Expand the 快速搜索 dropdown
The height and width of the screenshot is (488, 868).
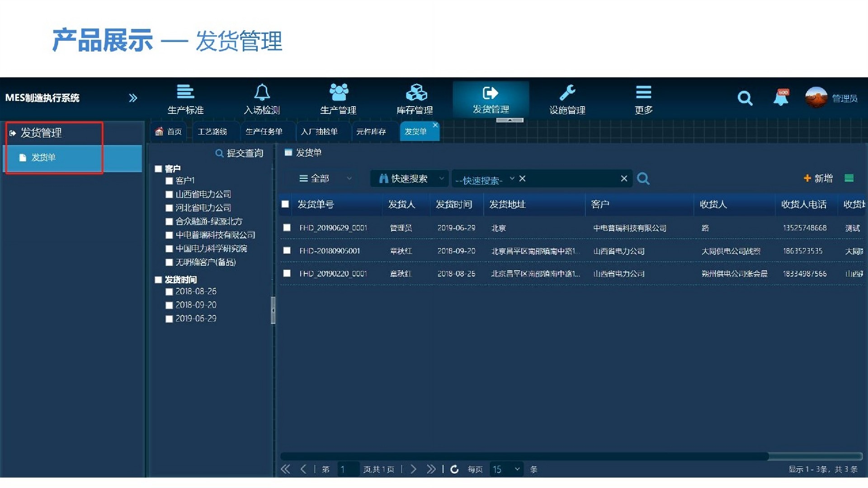click(x=409, y=178)
